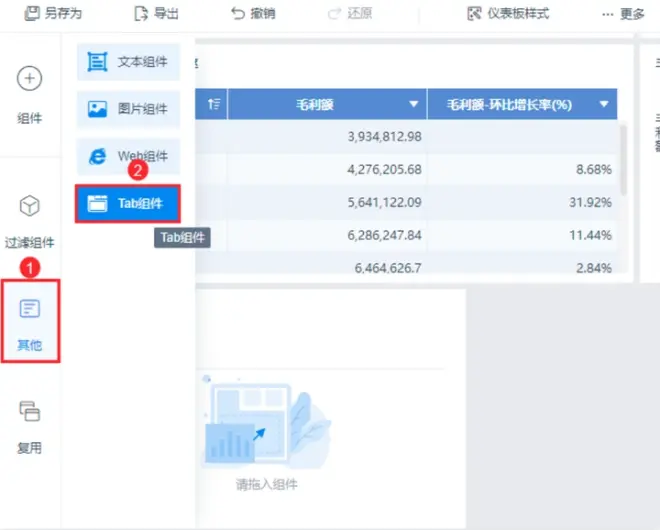Click the 另存为 save-as icon
660x530 pixels.
pos(32,13)
